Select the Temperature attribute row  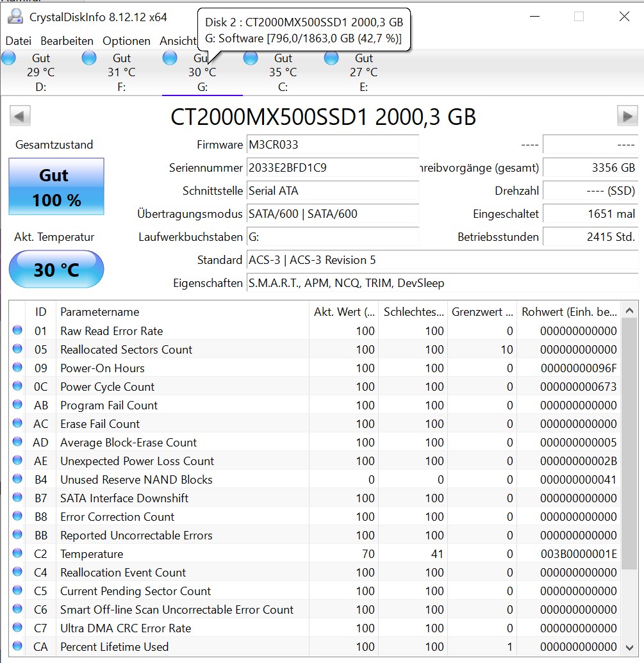[x=315, y=554]
